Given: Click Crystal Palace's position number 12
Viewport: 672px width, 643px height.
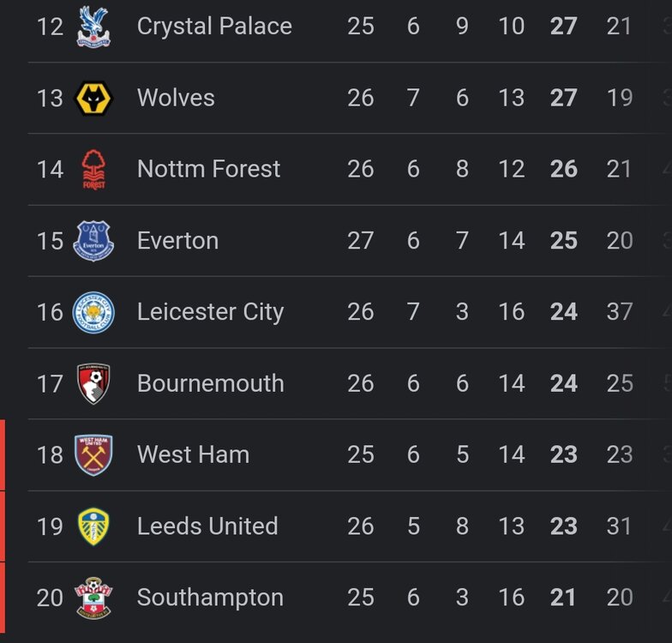Looking at the screenshot, I should tap(50, 26).
